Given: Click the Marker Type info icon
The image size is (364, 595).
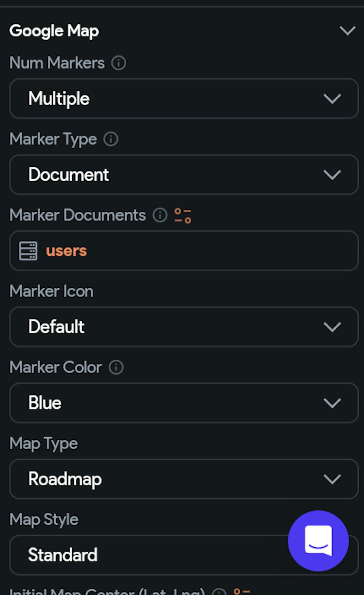Looking at the screenshot, I should [x=111, y=139].
